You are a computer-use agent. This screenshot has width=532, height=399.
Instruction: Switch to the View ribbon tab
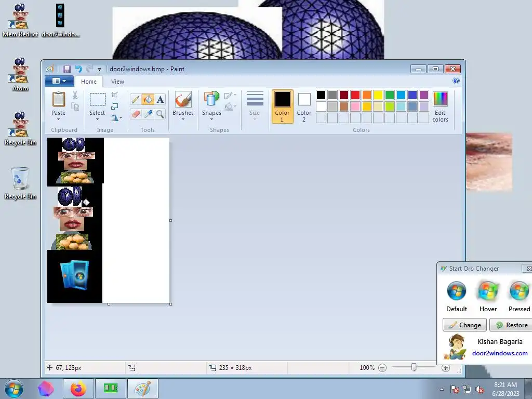[118, 82]
